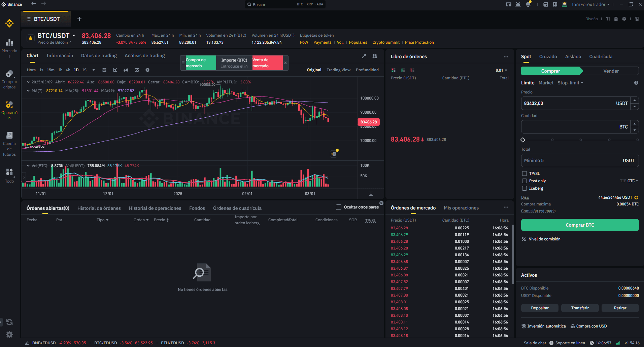Open chart settings gear icon
Viewport: 644px width, 347px height.
point(147,70)
